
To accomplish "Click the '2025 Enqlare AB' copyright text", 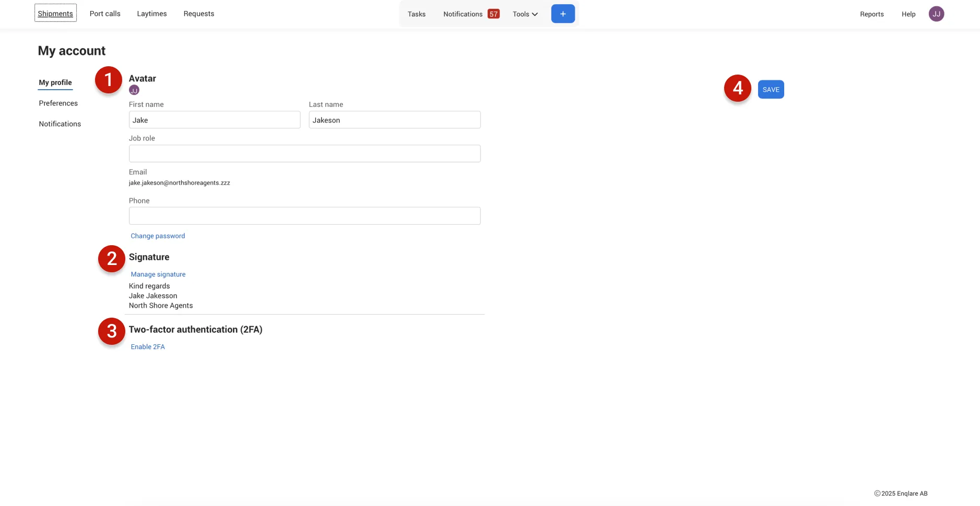I will [x=904, y=493].
